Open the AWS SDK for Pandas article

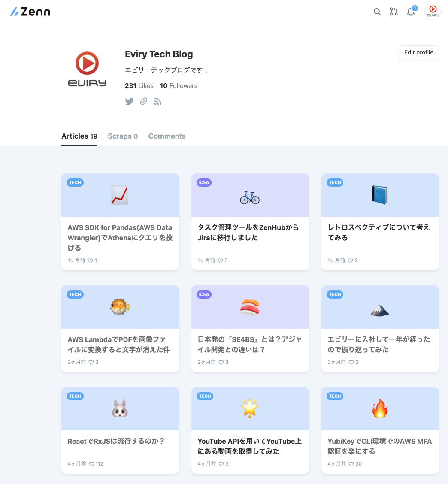[x=120, y=238]
